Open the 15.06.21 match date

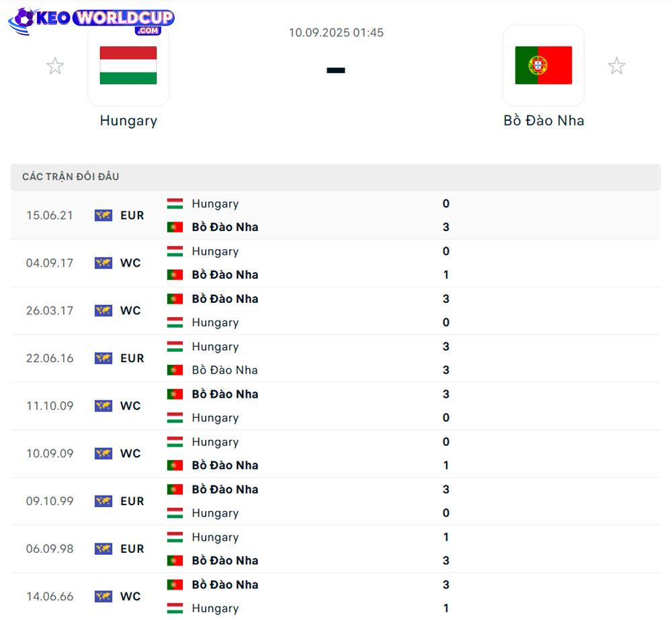(50, 215)
